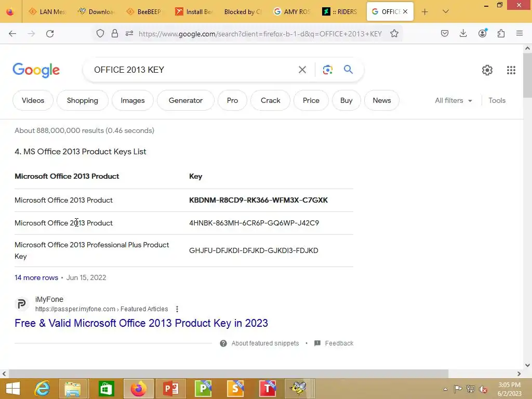List all tabs dropdown arrow
Screen dimensions: 532x399
[445, 11]
